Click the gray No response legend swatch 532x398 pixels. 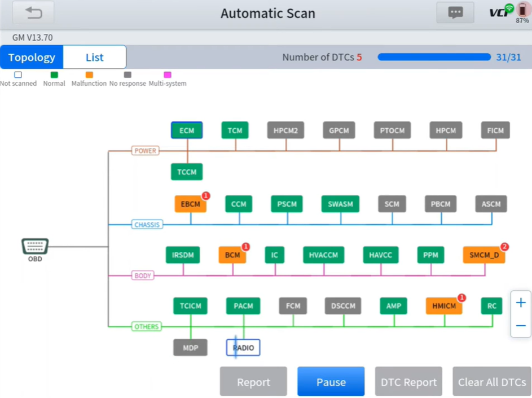tap(127, 75)
